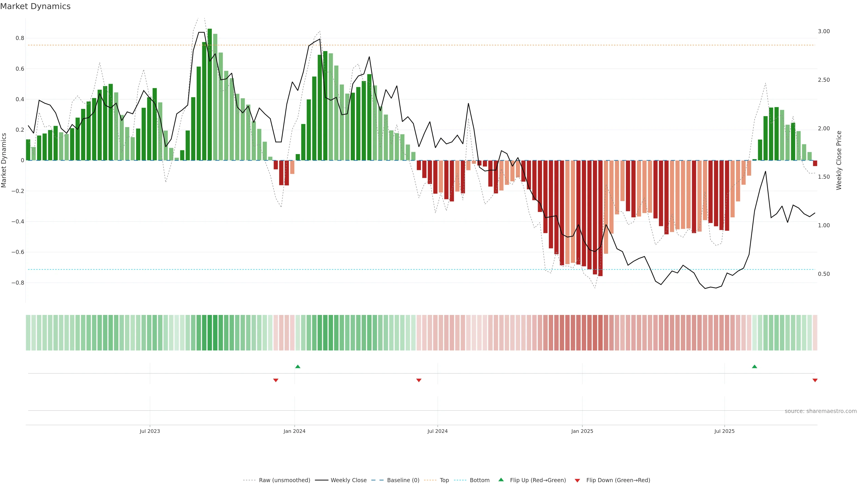The height and width of the screenshot is (488, 868).
Task: Click the Jul 2023 axis label
Action: tap(150, 431)
